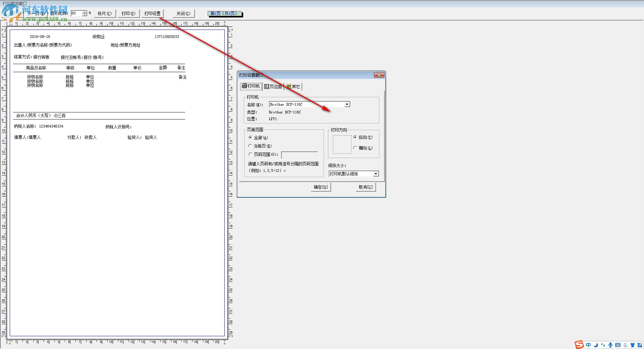The image size is (644, 349).
Task: Click number 137110920033 in preview
Action: [167, 37]
